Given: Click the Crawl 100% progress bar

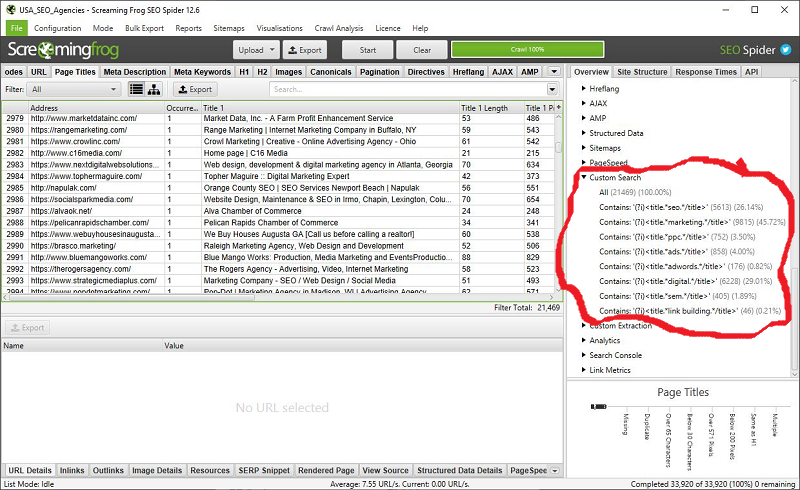Looking at the screenshot, I should (x=528, y=50).
